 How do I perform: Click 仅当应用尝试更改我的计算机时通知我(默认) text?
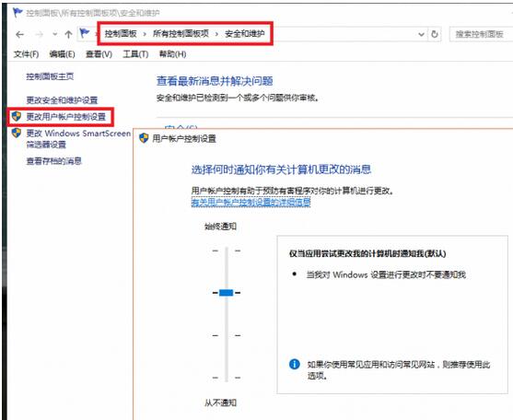point(367,253)
